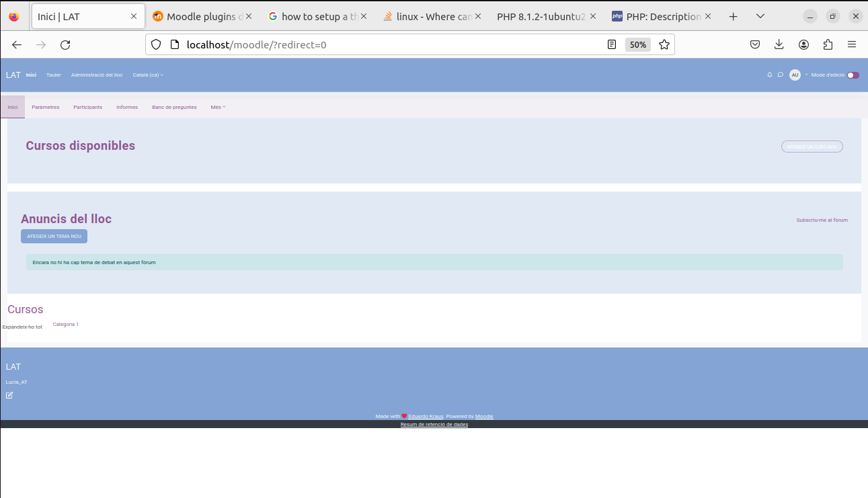Open the Català (ca) language dropdown
This screenshot has width=868, height=498.
tap(148, 75)
